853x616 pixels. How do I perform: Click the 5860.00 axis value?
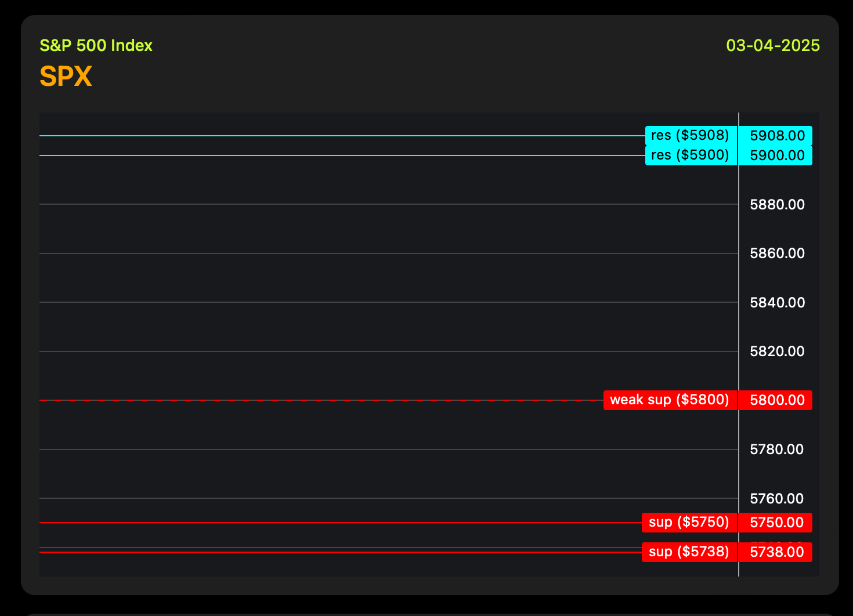tap(778, 253)
